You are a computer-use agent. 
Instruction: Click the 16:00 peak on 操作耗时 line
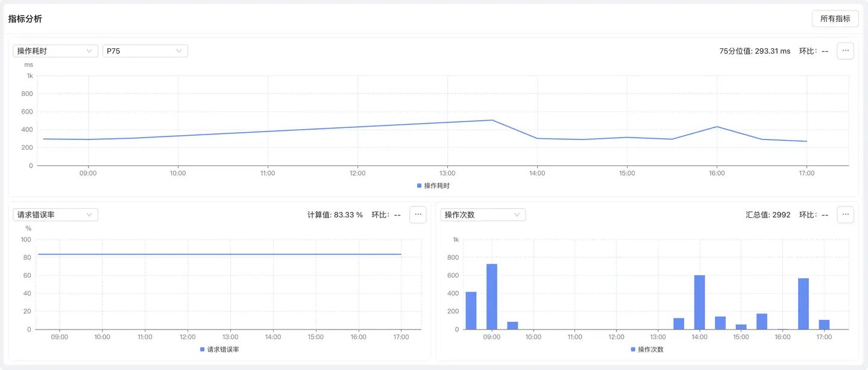(717, 127)
